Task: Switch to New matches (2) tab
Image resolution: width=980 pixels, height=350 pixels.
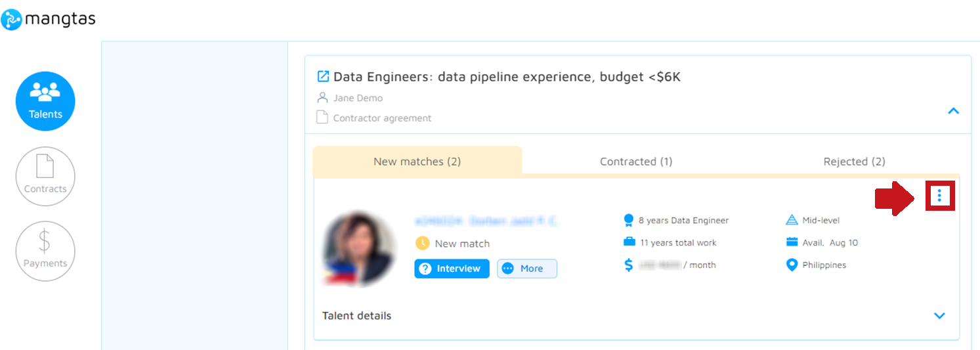Action: 417,162
